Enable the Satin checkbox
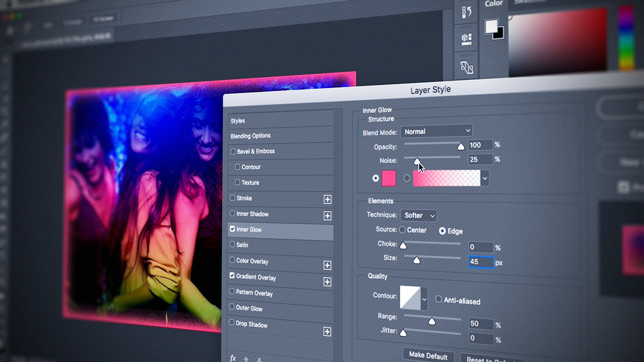Screen dimensions: 644x362 (x=232, y=244)
